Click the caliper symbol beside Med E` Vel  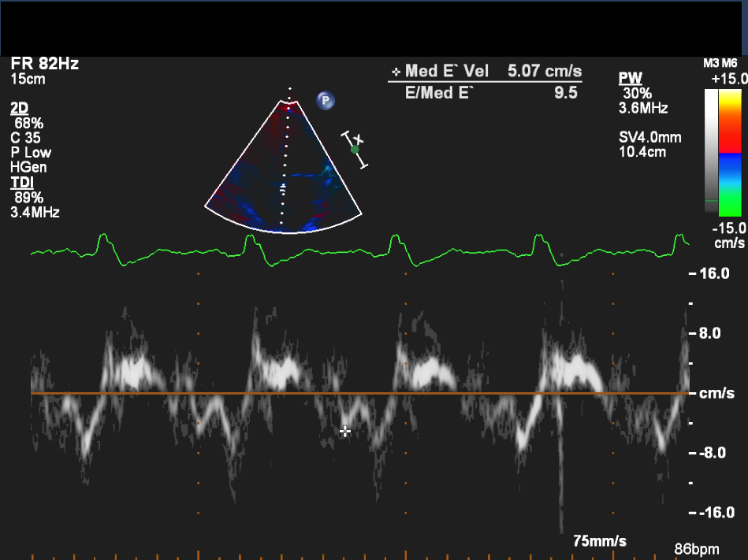396,72
